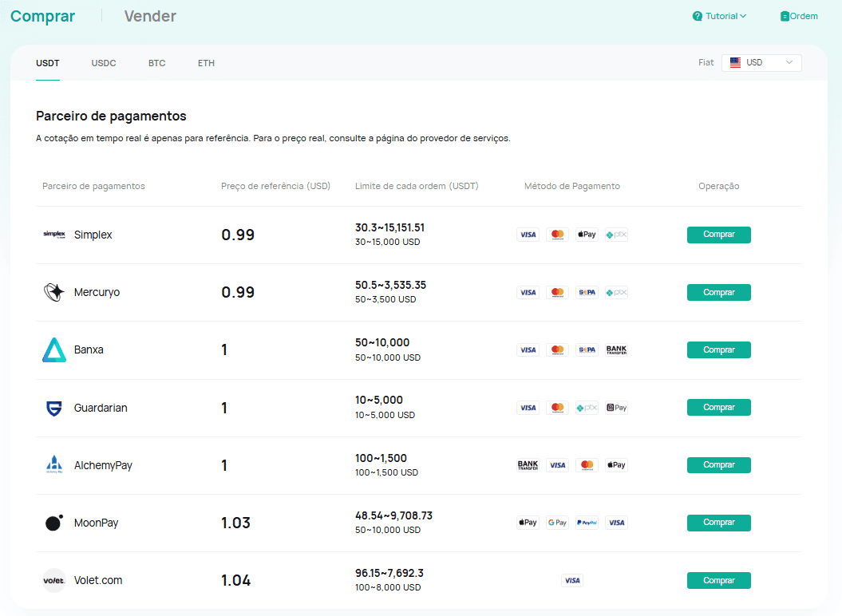
Task: Click the Mercuryo logo icon
Action: [x=53, y=292]
